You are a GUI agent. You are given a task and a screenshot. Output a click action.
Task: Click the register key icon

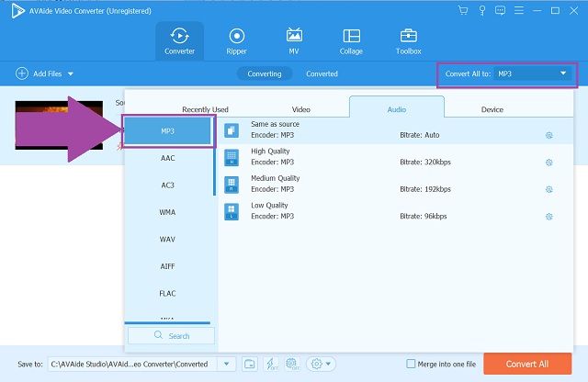[x=482, y=10]
